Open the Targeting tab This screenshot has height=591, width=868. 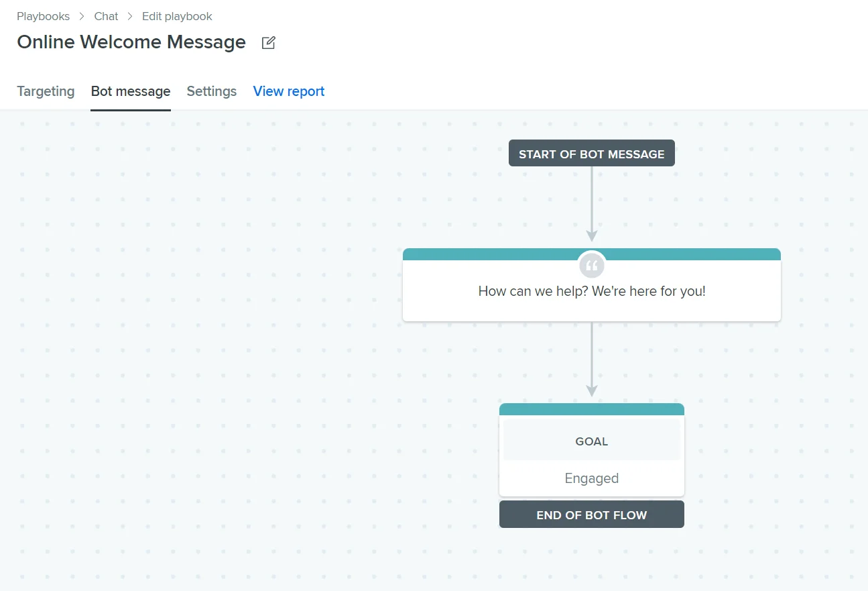[46, 91]
